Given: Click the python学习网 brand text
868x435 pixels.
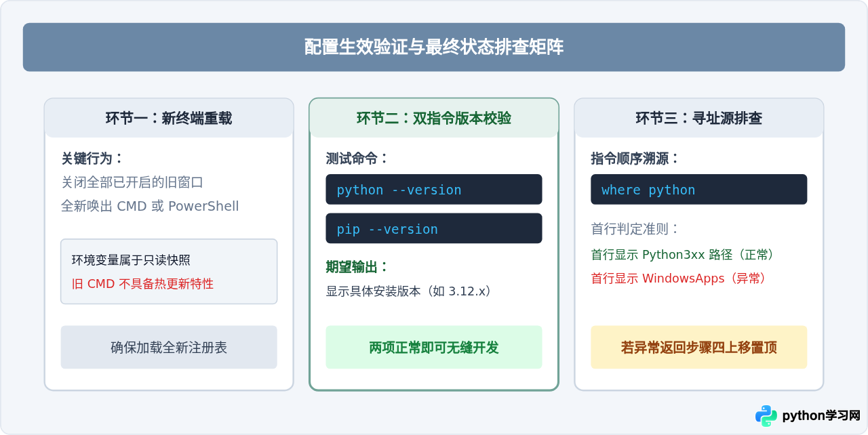Looking at the screenshot, I should 821,416.
